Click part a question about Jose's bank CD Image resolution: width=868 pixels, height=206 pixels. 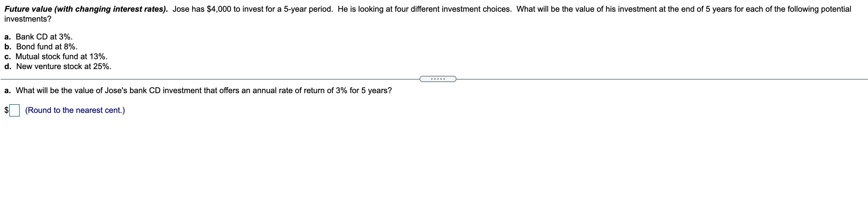coord(197,90)
